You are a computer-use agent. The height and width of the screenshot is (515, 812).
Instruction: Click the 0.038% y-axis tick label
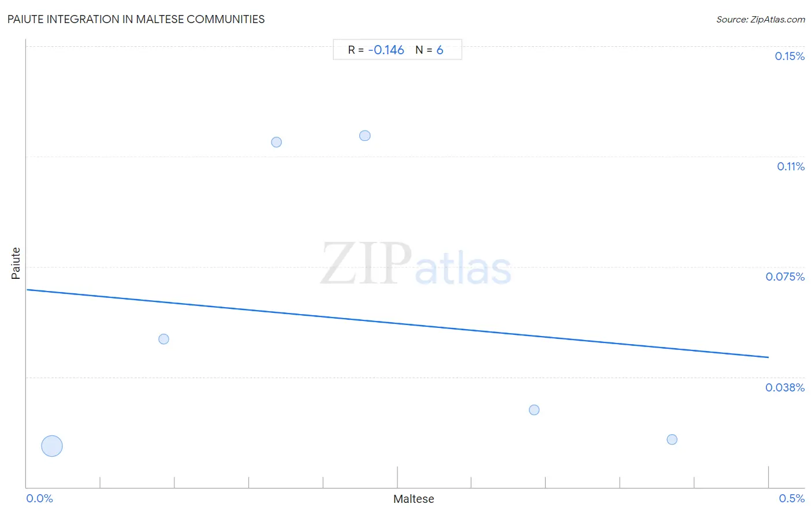pyautogui.click(x=785, y=387)
